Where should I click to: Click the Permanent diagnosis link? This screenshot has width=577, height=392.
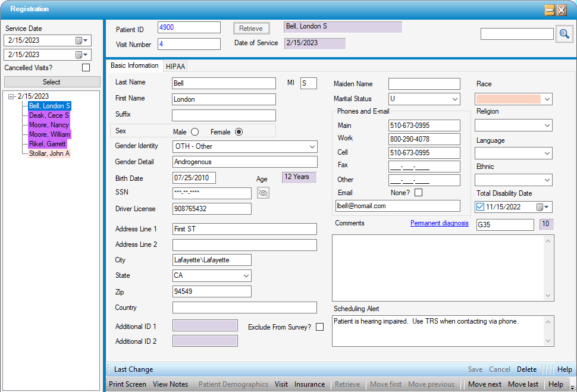click(x=439, y=224)
